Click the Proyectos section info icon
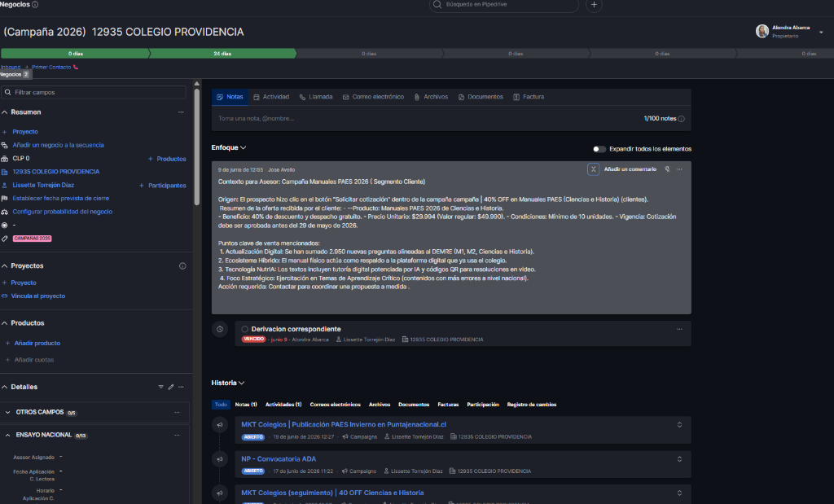 182,265
